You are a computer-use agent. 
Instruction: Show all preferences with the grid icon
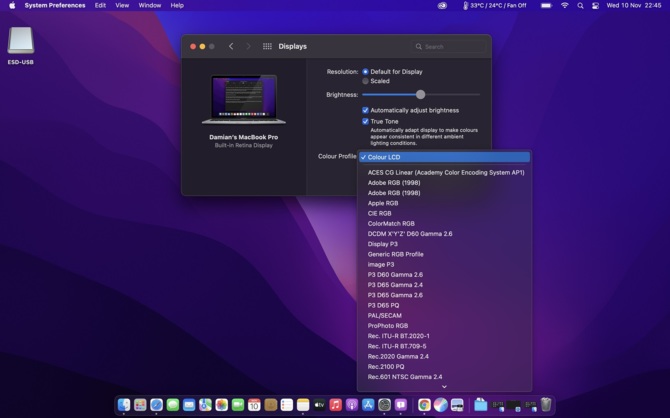click(x=267, y=46)
